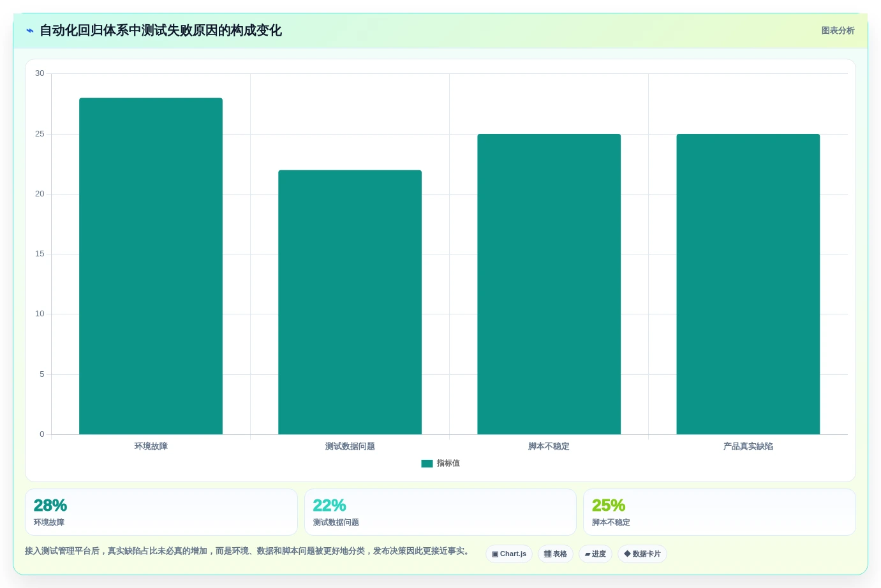Click the y-axis value 30
This screenshot has width=881, height=588.
(40, 73)
